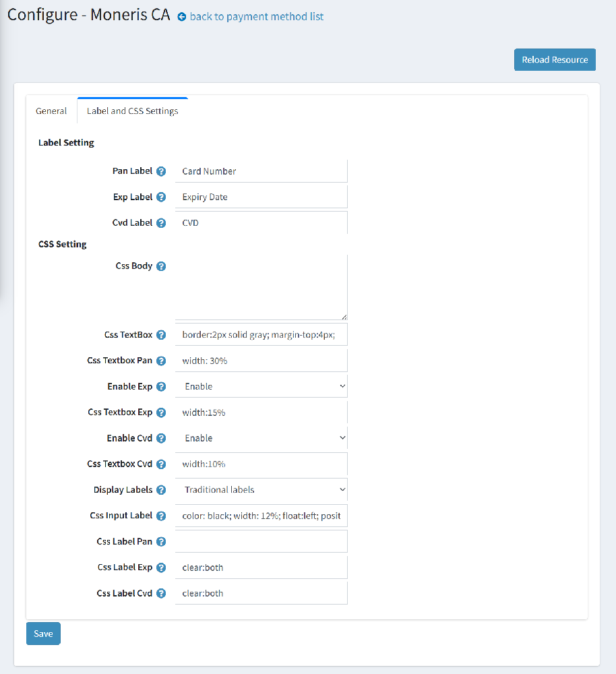This screenshot has height=674, width=616.
Task: Click the Exp Label help tooltip icon
Action: 161,197
